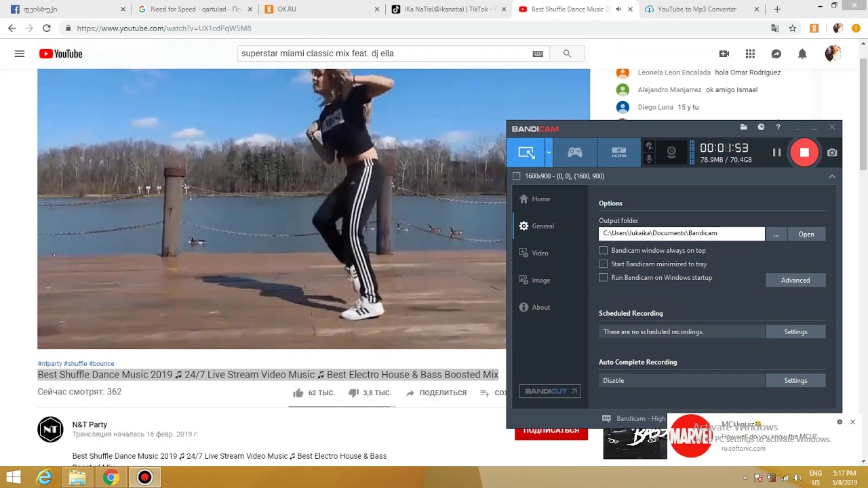Go to YouTube home via logo

[60, 54]
